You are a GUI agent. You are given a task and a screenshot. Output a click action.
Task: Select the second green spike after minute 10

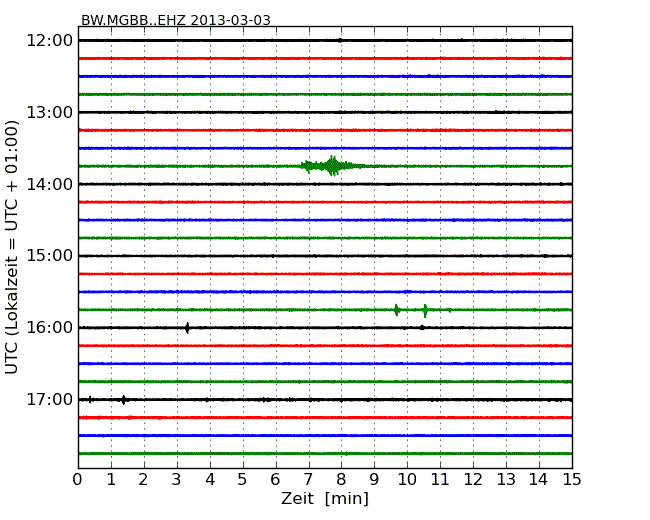tap(425, 310)
